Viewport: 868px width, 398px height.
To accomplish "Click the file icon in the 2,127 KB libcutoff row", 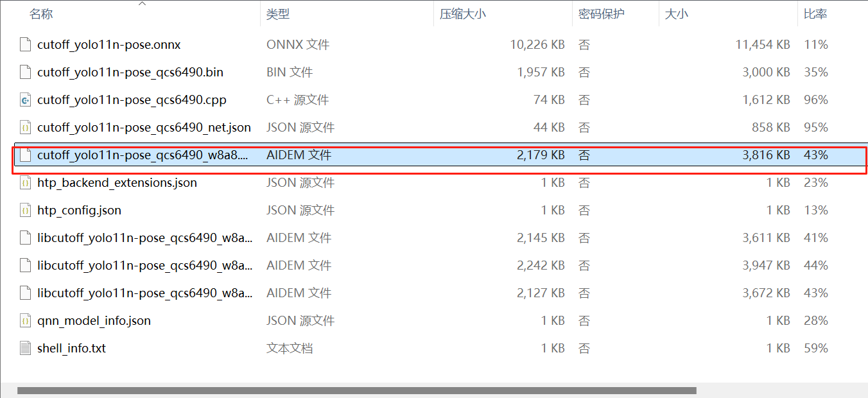I will click(25, 293).
